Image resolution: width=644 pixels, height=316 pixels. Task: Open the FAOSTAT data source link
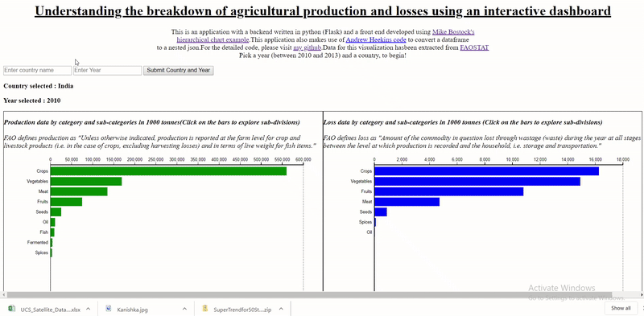[x=474, y=47]
